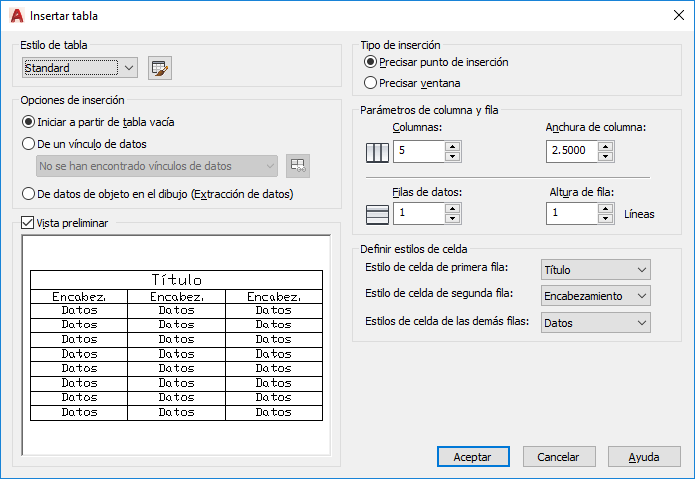This screenshot has height=479, width=695.
Task: Decrease Anchura de columna with down arrow
Action: 605,156
